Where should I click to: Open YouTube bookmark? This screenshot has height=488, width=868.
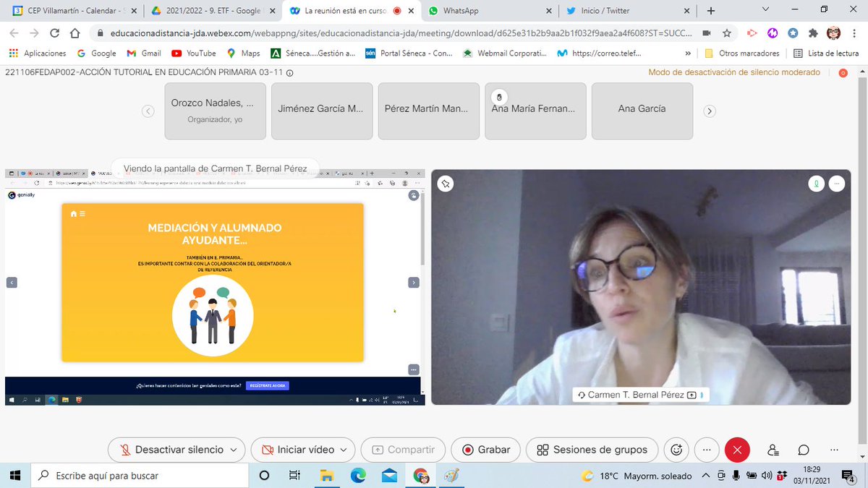click(194, 53)
